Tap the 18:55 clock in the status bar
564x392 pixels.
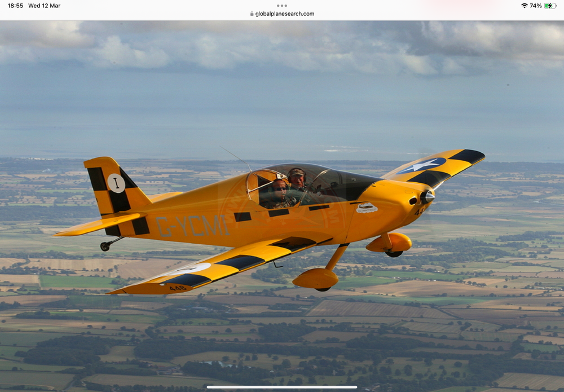pyautogui.click(x=15, y=6)
